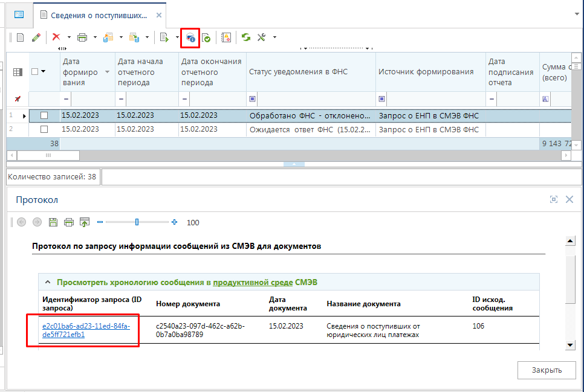This screenshot has width=584, height=392.
Task: Open the sort arrow of the Дата формирования column
Action: tap(107, 72)
